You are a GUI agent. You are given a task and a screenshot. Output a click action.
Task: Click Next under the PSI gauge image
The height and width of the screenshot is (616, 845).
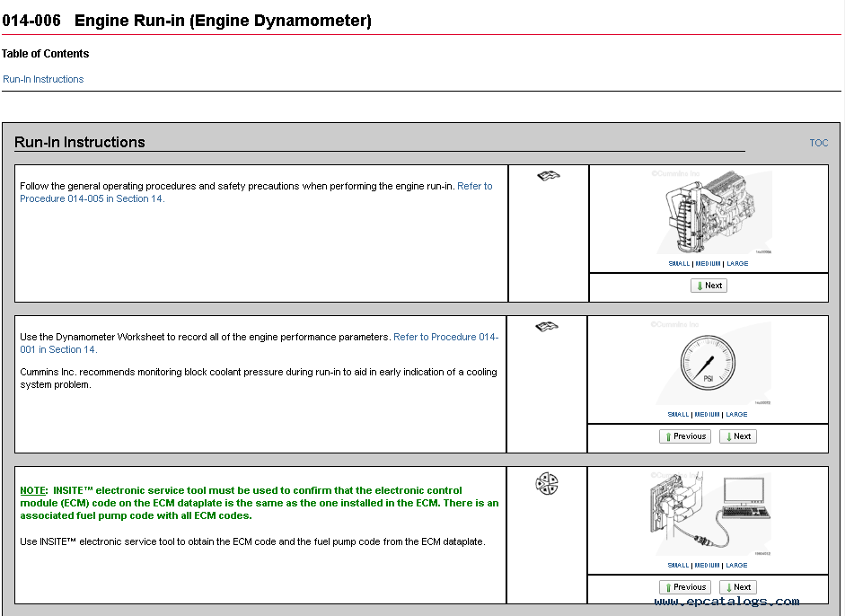[738, 436]
